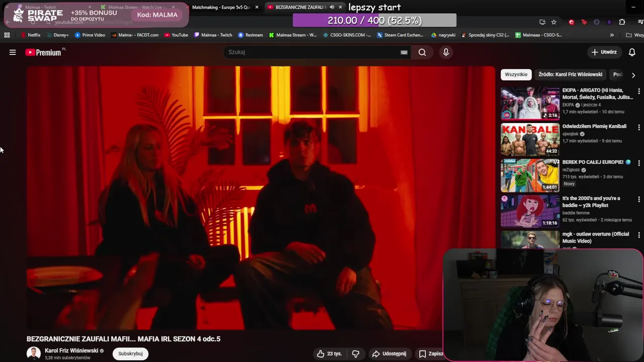Open options menu for y2k Playlist video
Image resolution: width=644 pixels, height=362 pixels.
click(639, 199)
